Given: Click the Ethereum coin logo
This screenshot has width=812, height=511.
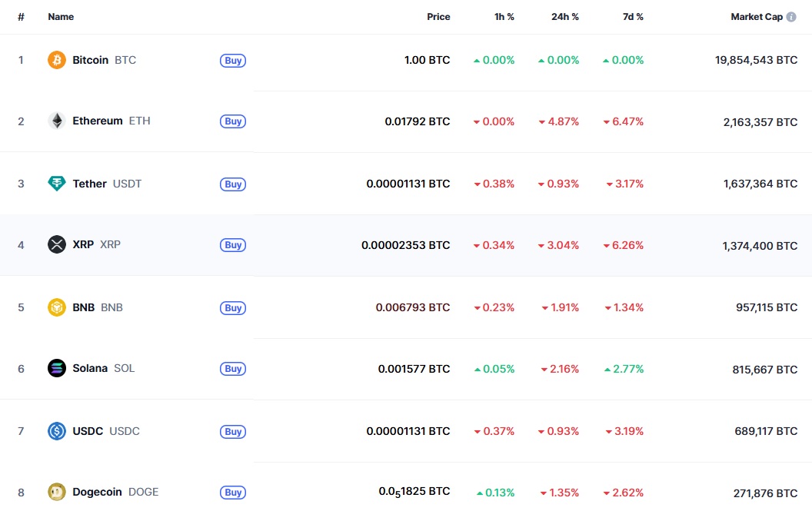Looking at the screenshot, I should 56,121.
